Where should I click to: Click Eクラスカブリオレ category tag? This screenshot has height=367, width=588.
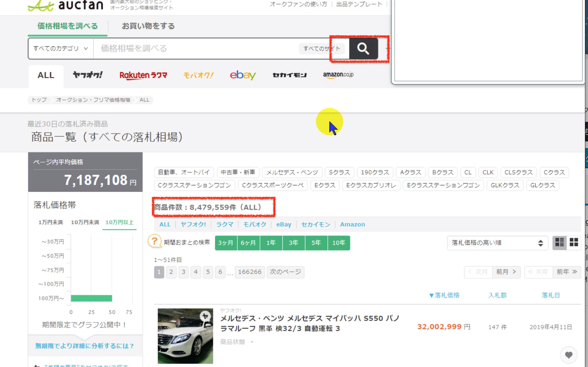(371, 185)
